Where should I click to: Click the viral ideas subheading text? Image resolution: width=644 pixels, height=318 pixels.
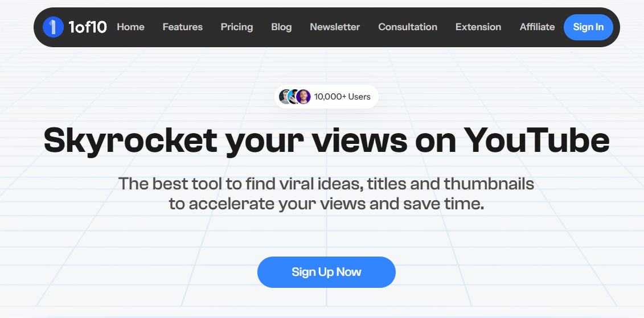point(326,184)
